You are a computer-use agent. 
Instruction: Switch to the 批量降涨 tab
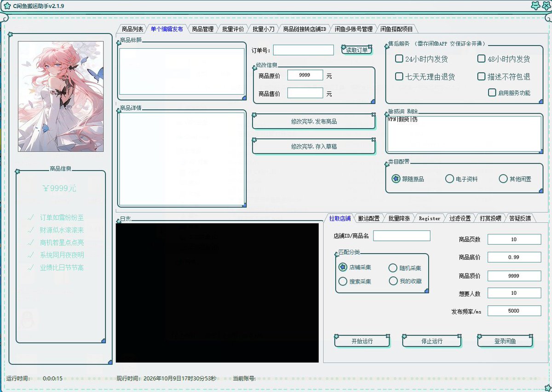pos(399,218)
